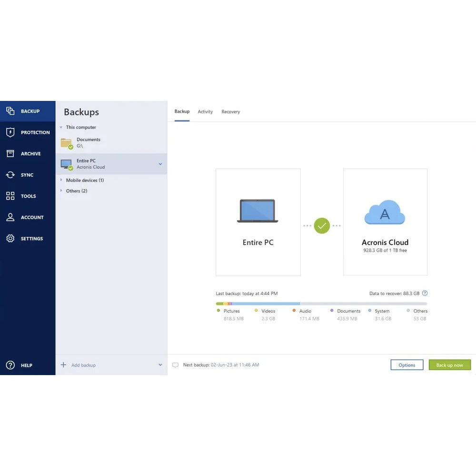Click the blue System legend dot
476x476 pixels.
pos(369,310)
